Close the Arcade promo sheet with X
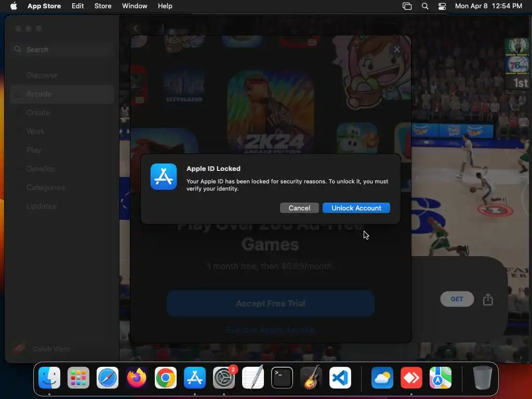This screenshot has width=532, height=399. pos(396,49)
